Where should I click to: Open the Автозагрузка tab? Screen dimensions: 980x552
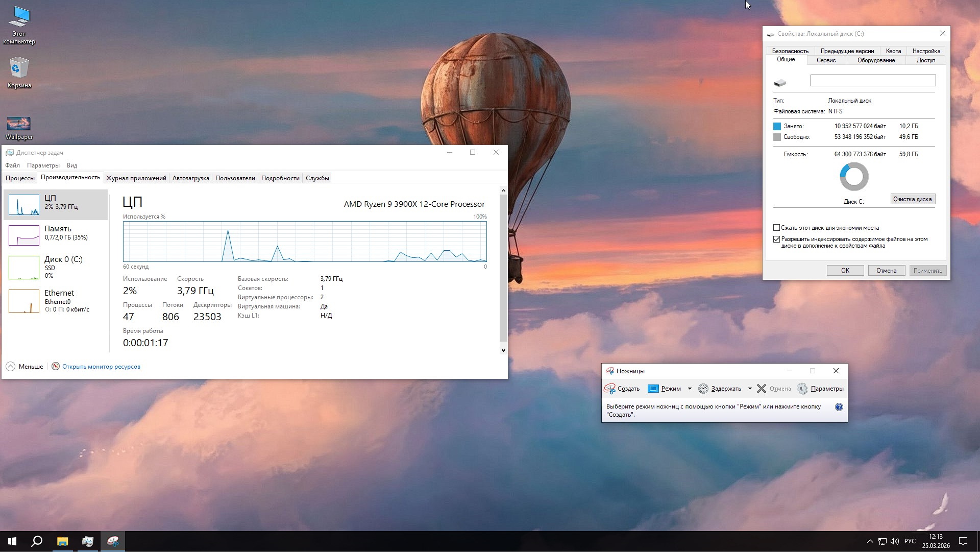[x=190, y=178]
